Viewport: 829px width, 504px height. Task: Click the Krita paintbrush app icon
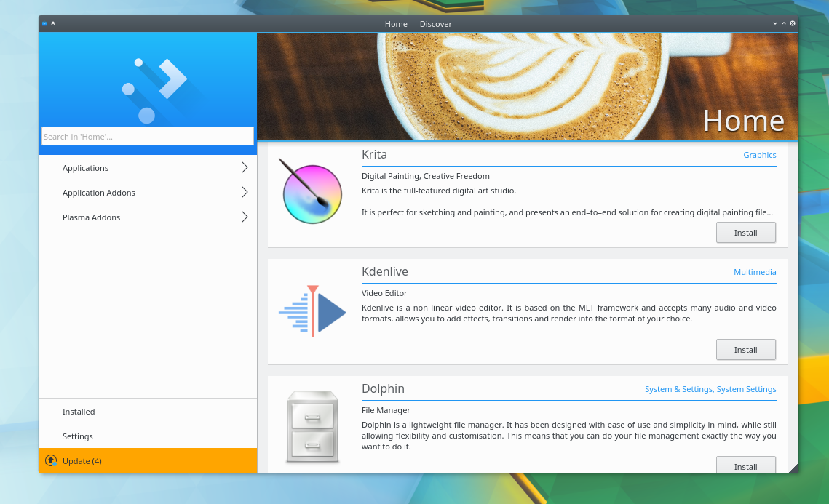pos(311,191)
